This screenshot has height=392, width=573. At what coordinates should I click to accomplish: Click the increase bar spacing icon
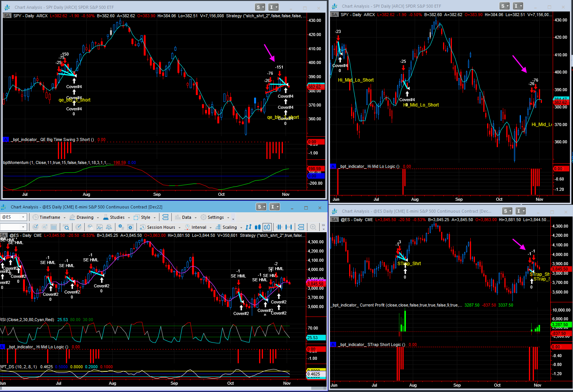tap(289, 227)
